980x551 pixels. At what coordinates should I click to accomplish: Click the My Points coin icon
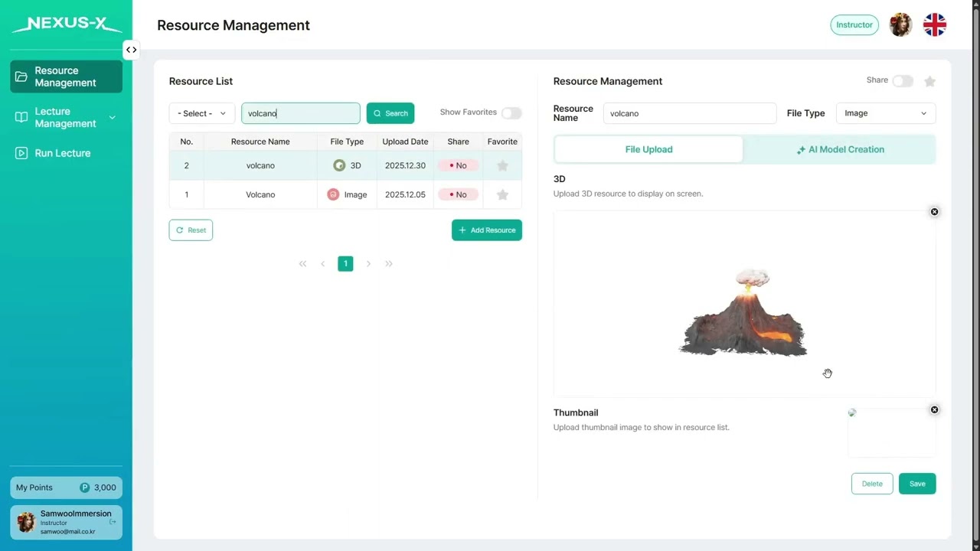point(85,487)
